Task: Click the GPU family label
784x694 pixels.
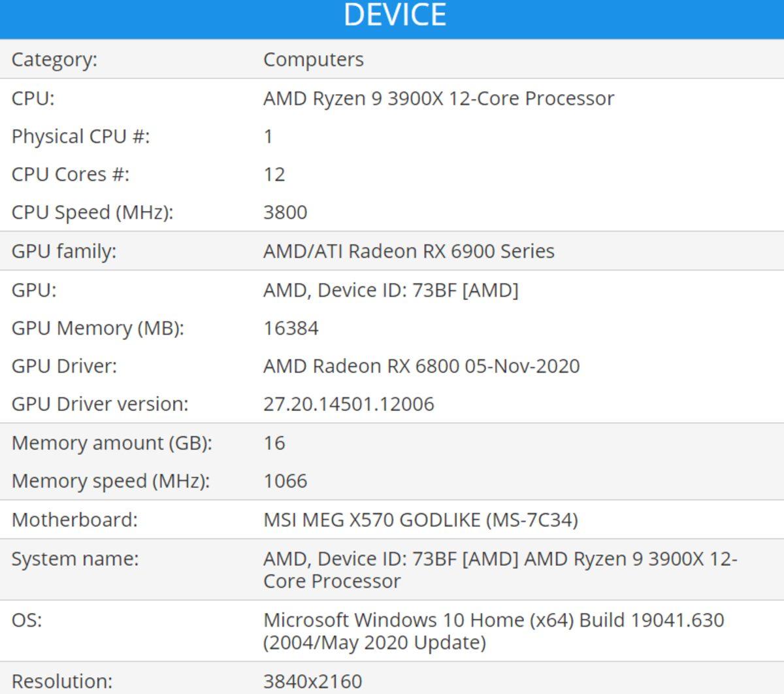Action: [64, 252]
